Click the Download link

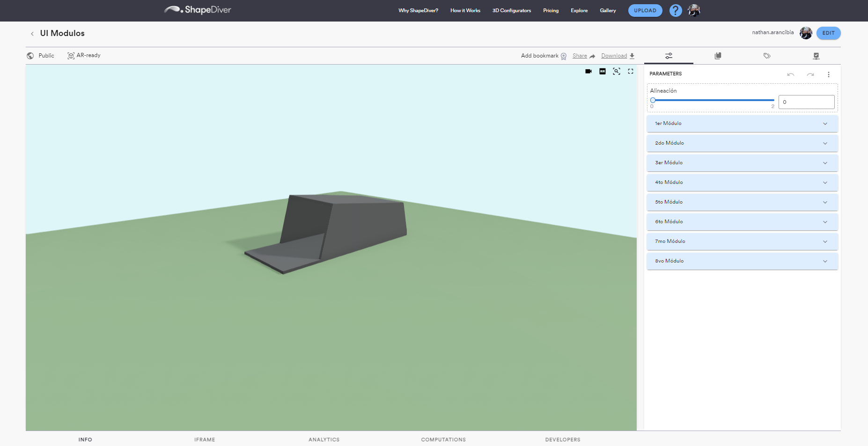coord(614,56)
